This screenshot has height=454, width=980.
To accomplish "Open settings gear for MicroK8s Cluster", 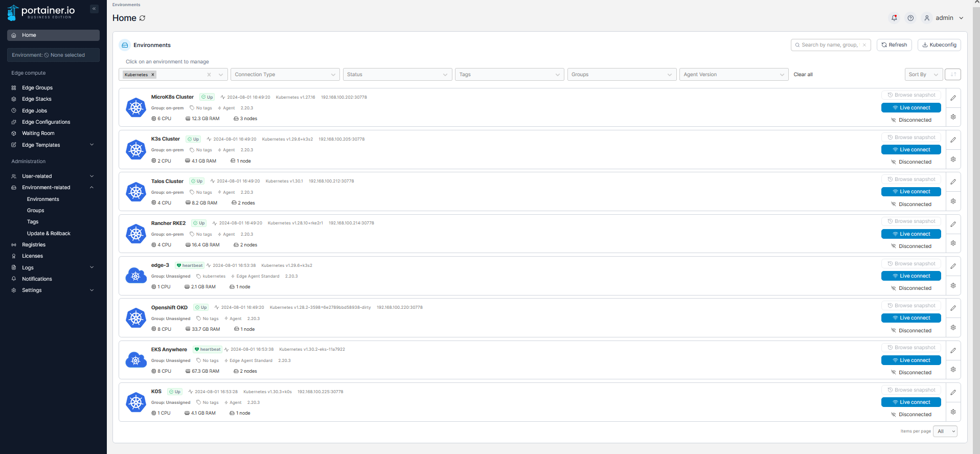I will (x=953, y=117).
